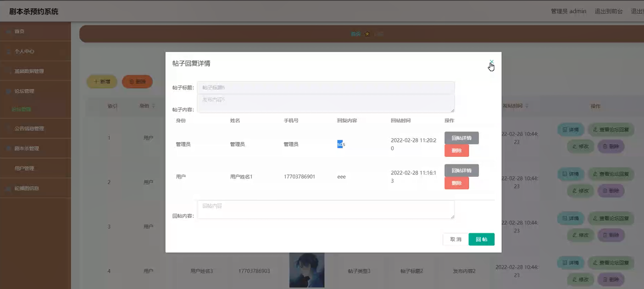Click the 退出到前台 link
Screen dimensions: 644x289
click(x=608, y=11)
